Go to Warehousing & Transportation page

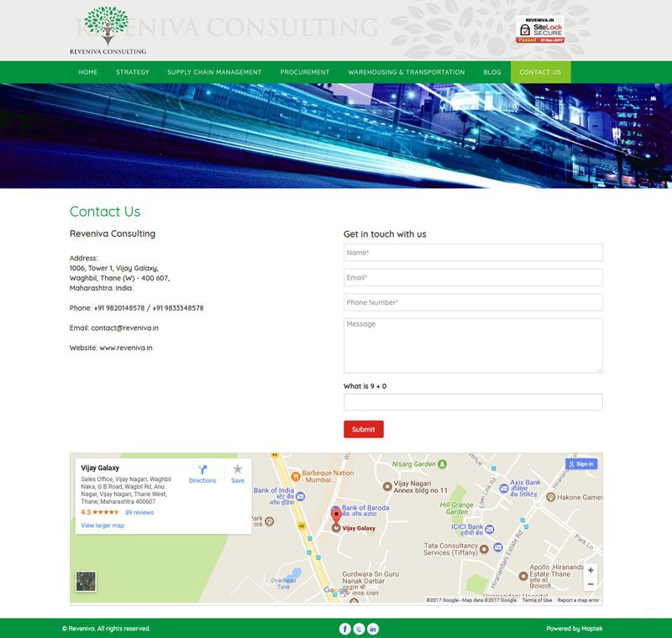coord(407,72)
